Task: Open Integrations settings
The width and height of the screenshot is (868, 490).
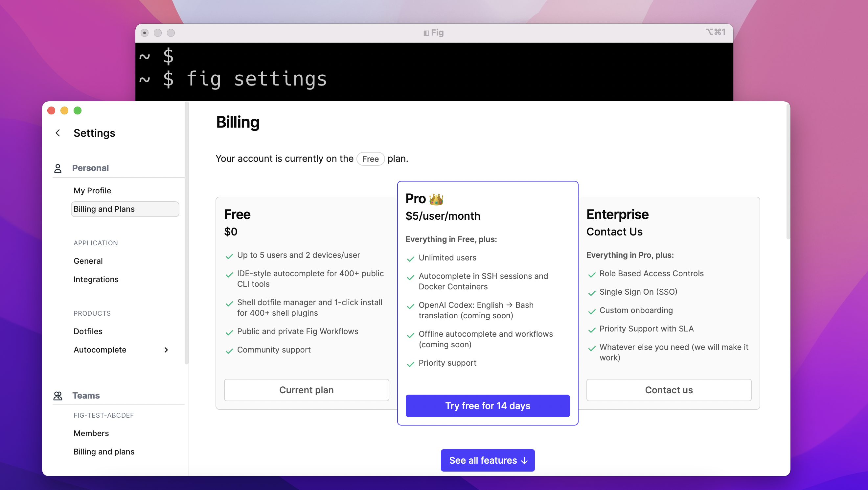Action: 96,279
